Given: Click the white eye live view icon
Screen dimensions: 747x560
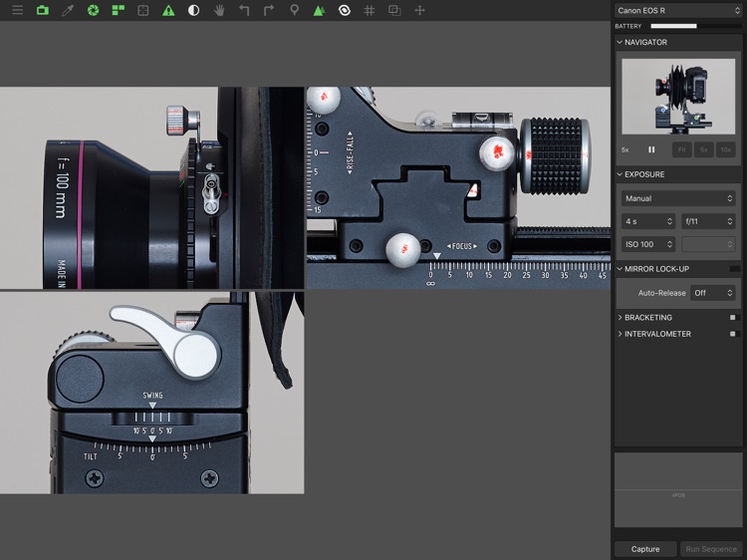Looking at the screenshot, I should pos(345,10).
